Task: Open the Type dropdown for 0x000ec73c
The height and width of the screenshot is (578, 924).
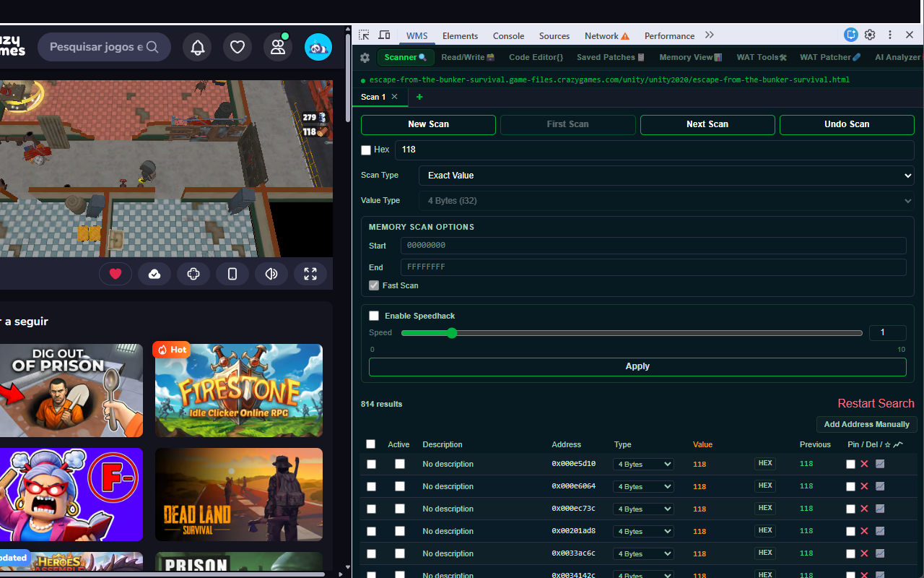Action: tap(643, 509)
